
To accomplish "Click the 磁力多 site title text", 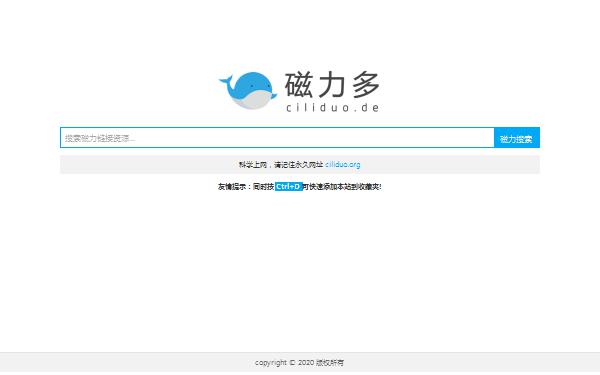I will pos(333,85).
